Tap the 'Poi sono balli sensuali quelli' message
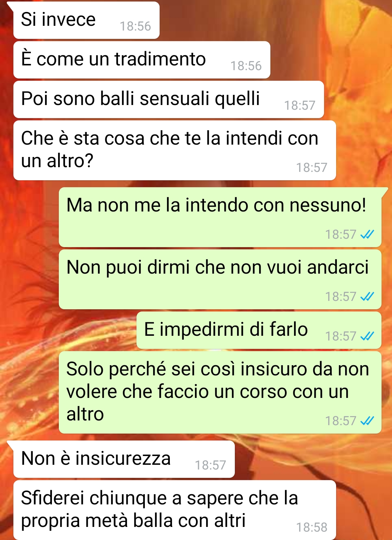This screenshot has width=392, height=540. click(x=169, y=100)
